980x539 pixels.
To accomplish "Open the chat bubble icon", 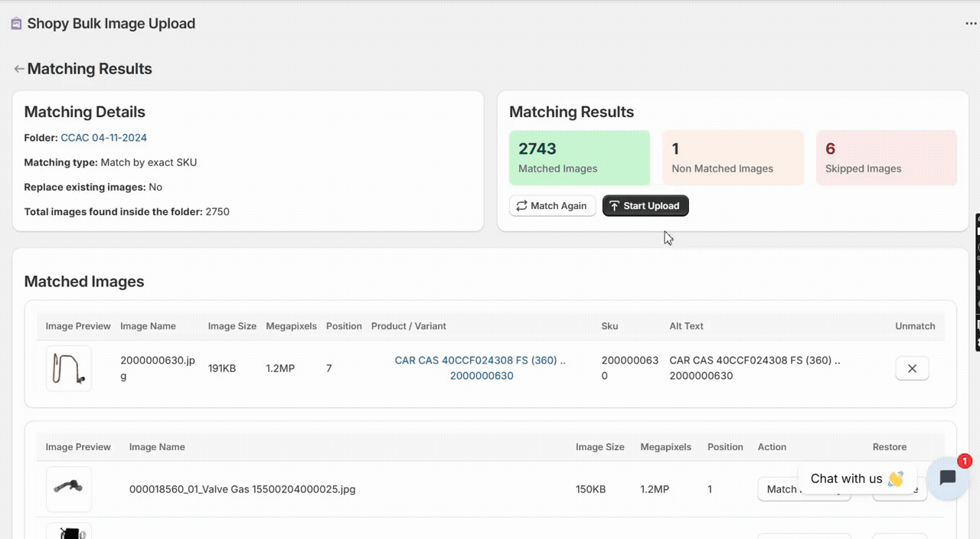I will coord(947,478).
